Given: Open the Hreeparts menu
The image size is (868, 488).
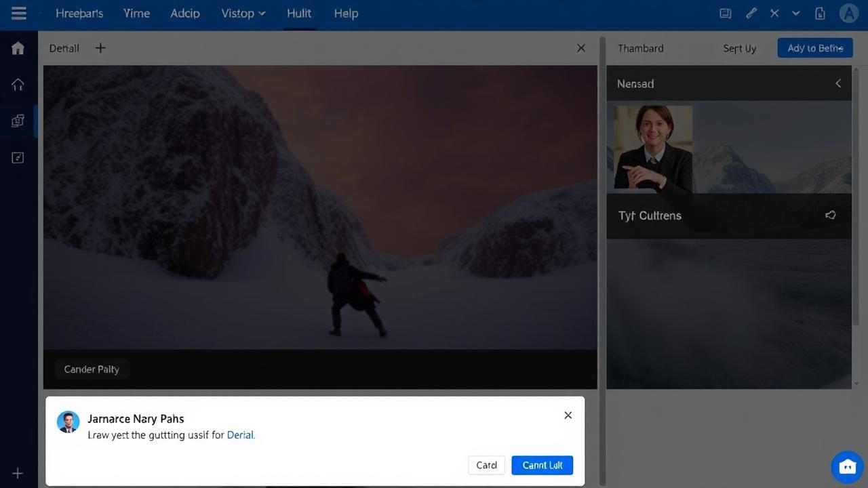Looking at the screenshot, I should pos(79,14).
